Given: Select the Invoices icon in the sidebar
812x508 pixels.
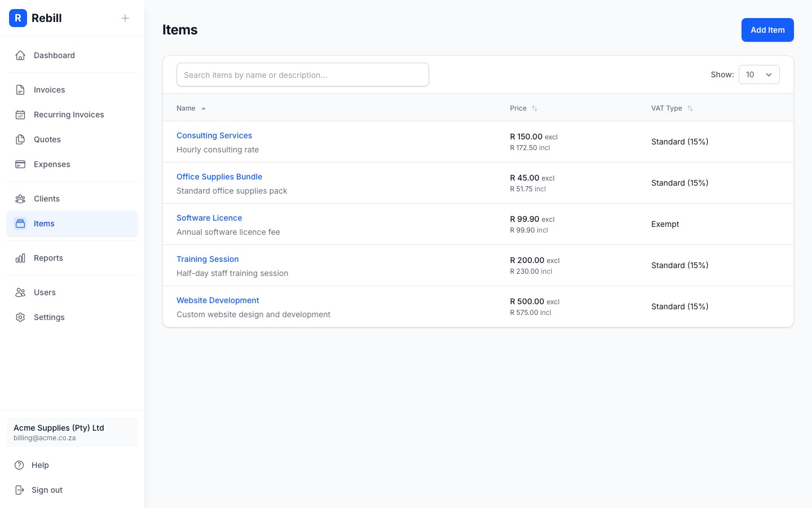Looking at the screenshot, I should point(20,89).
